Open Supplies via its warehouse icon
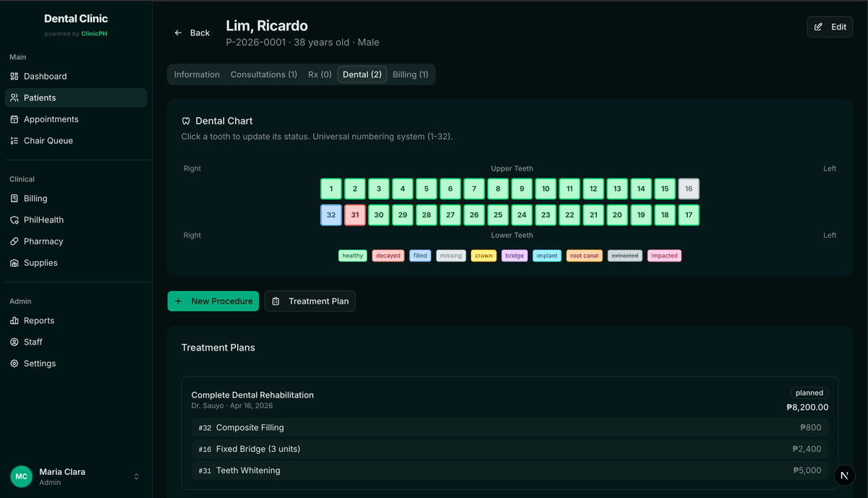Screen dimensions: 868x498 pyautogui.click(x=14, y=263)
